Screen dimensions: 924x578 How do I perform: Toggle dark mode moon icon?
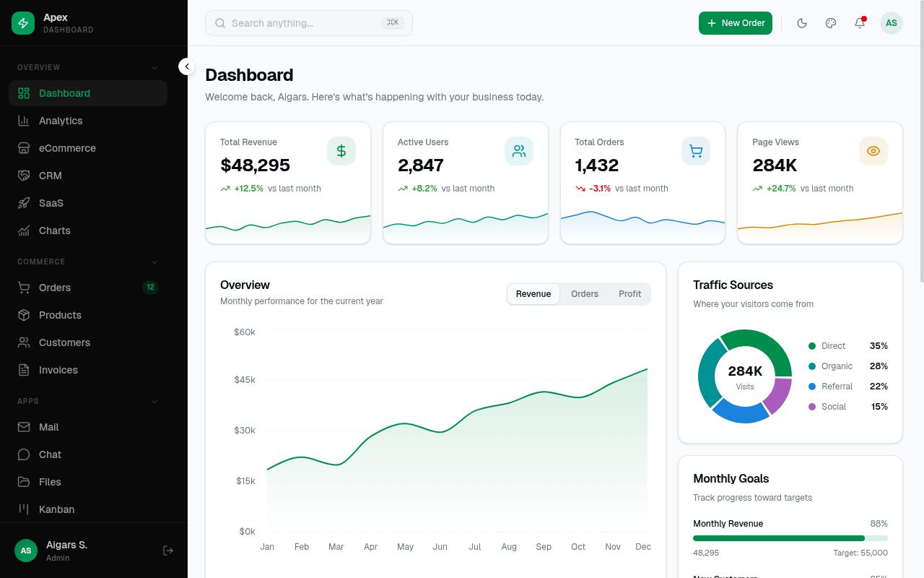point(802,23)
